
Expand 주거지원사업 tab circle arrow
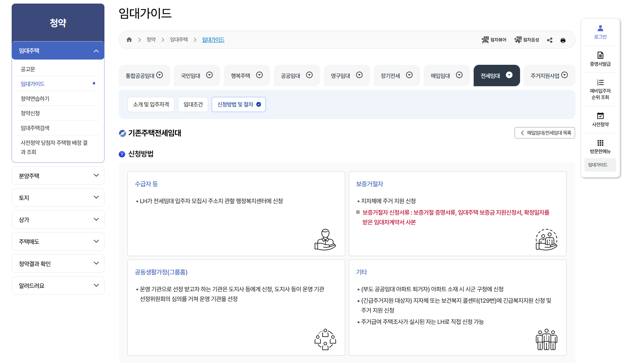(x=565, y=75)
